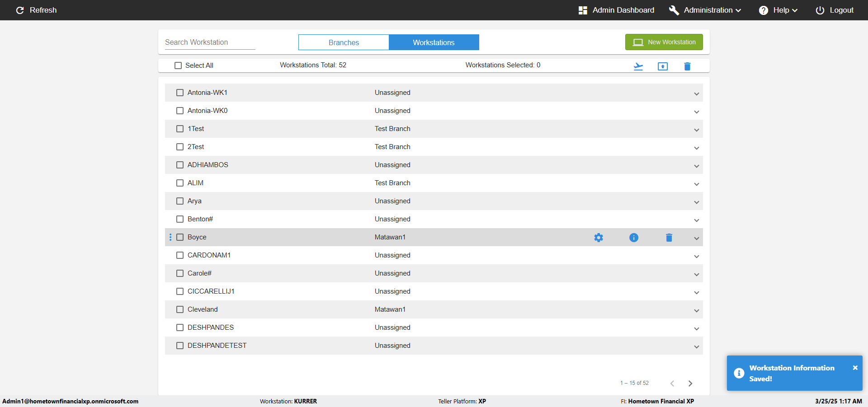Delete Boyce workstation via trash icon
868x407 pixels.
[x=669, y=237]
